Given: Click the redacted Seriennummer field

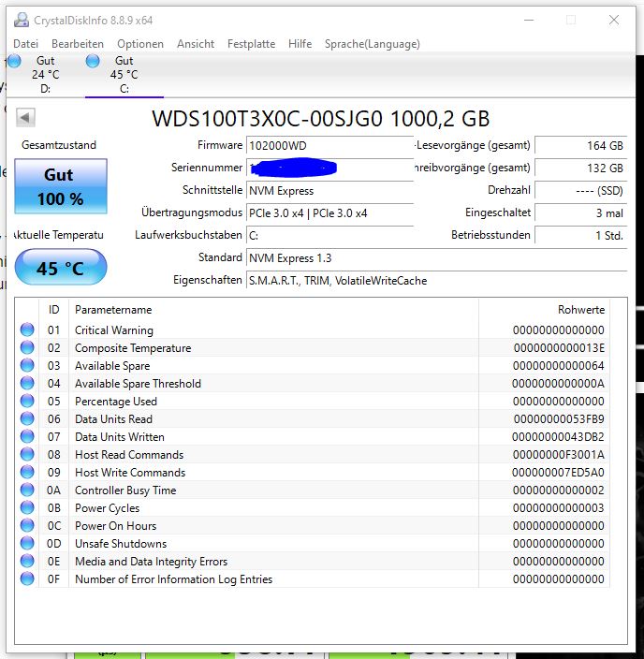Looking at the screenshot, I should pyautogui.click(x=330, y=168).
